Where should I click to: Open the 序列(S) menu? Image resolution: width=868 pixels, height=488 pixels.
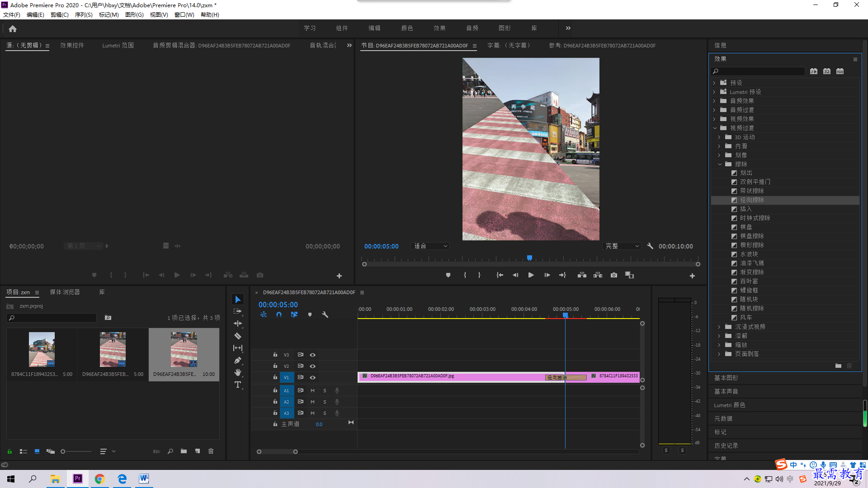84,15
